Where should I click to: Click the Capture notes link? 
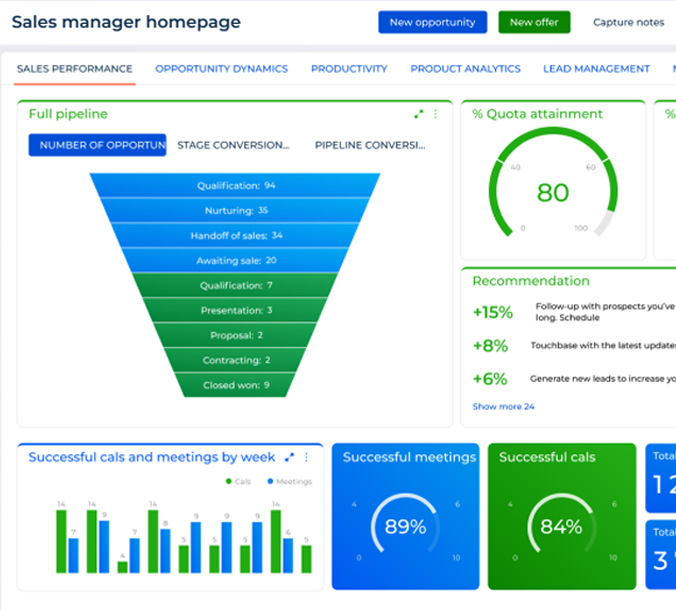628,22
